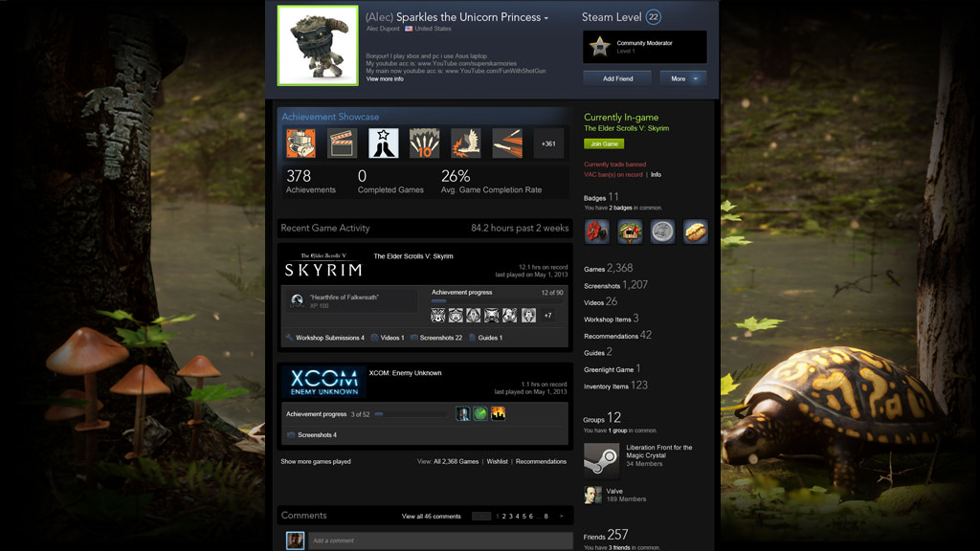980x551 pixels.
Task: Click the Steam Level 22 badge
Action: tap(653, 17)
